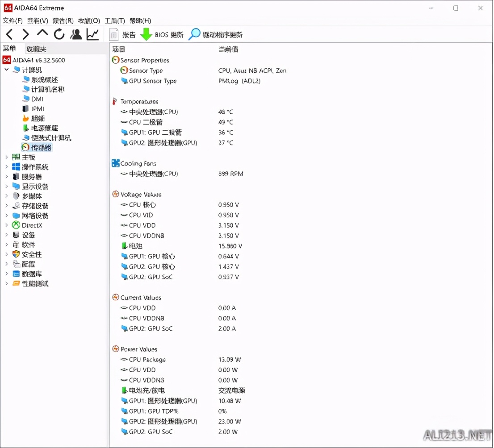Select 系统概述 in the tree
The width and height of the screenshot is (494, 448).
point(40,79)
